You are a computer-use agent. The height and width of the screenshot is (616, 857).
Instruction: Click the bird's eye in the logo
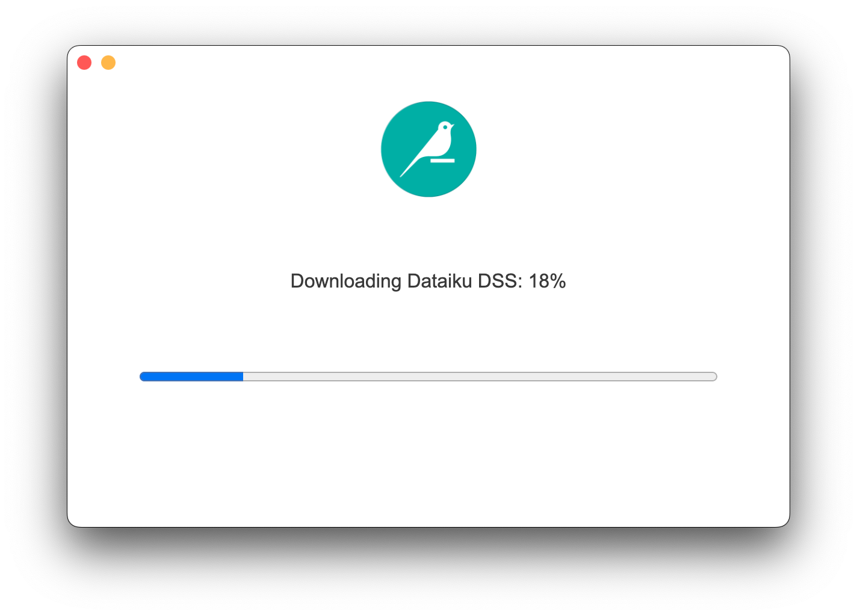pos(446,126)
